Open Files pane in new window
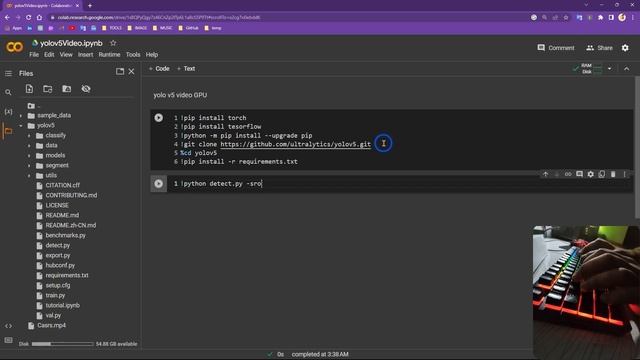640x360 pixels. coord(120,71)
